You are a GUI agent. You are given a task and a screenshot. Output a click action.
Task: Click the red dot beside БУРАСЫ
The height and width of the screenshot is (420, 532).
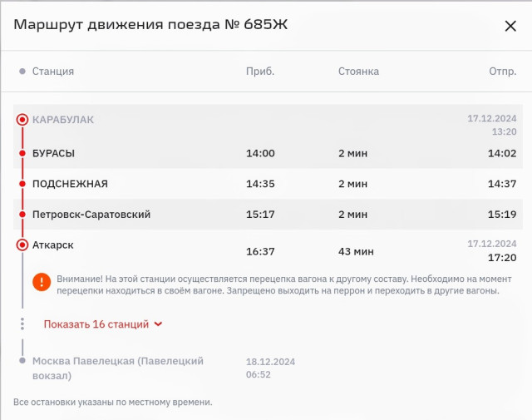pyautogui.click(x=22, y=154)
